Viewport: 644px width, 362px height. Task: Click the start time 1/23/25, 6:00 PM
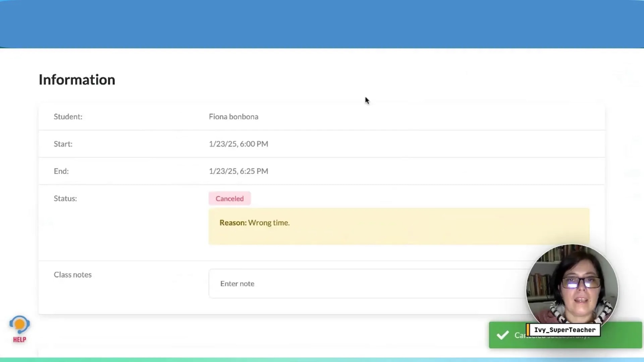[238, 144]
